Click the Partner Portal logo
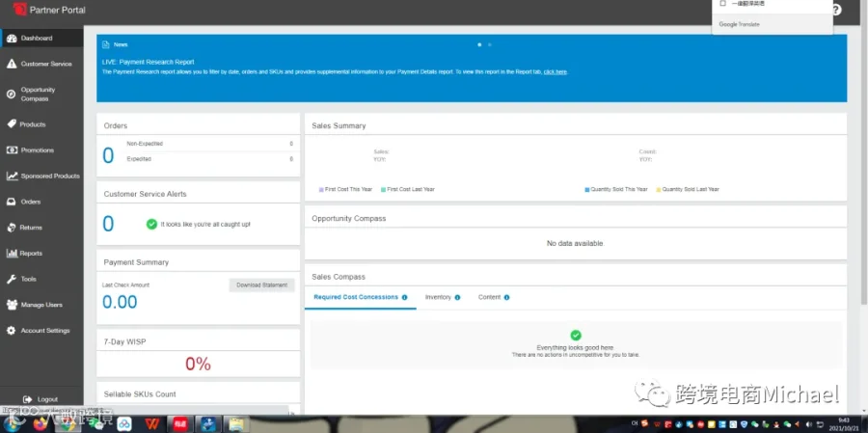The height and width of the screenshot is (433, 868). 20,10
